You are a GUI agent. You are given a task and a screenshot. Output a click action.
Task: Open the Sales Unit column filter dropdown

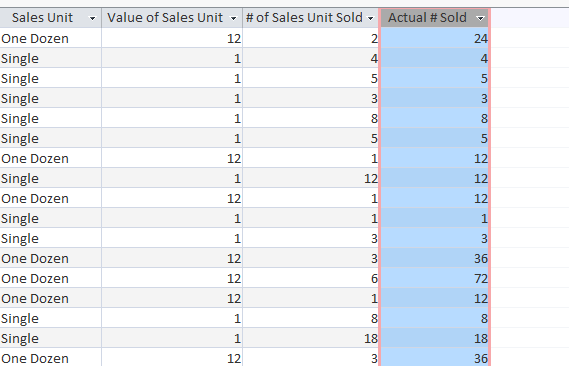coord(93,18)
